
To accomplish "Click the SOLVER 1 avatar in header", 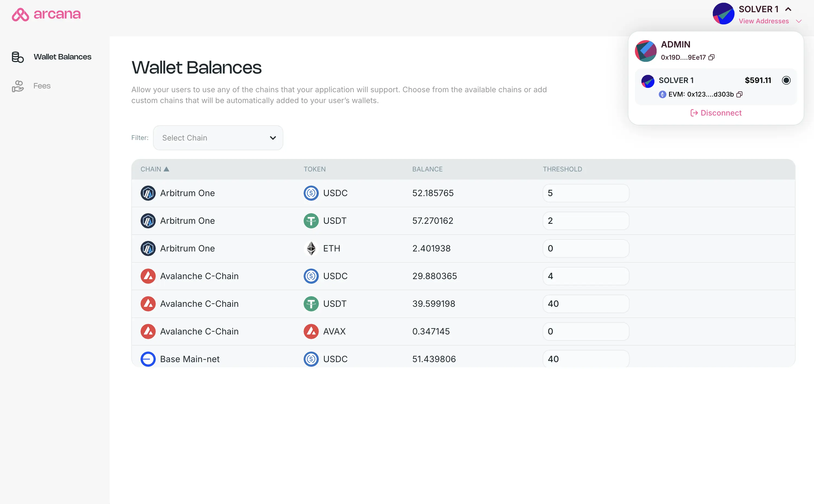I will click(x=723, y=14).
